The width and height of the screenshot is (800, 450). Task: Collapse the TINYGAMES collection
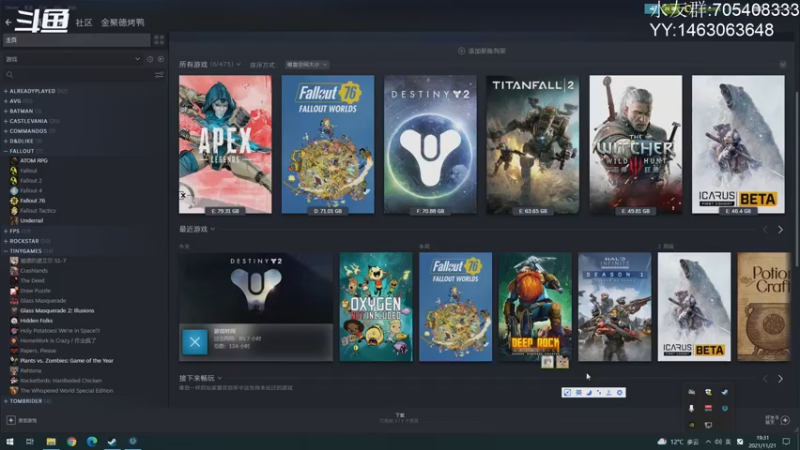(28, 251)
